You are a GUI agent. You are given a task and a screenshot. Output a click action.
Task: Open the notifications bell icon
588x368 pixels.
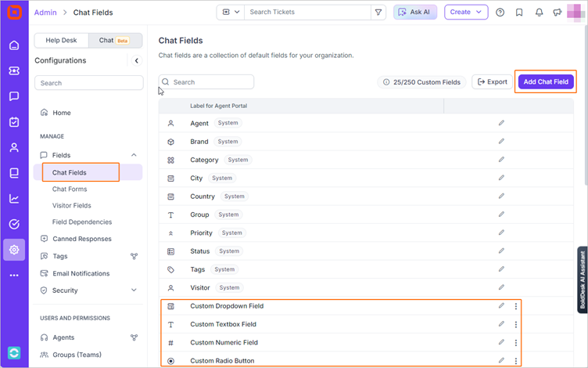point(539,13)
